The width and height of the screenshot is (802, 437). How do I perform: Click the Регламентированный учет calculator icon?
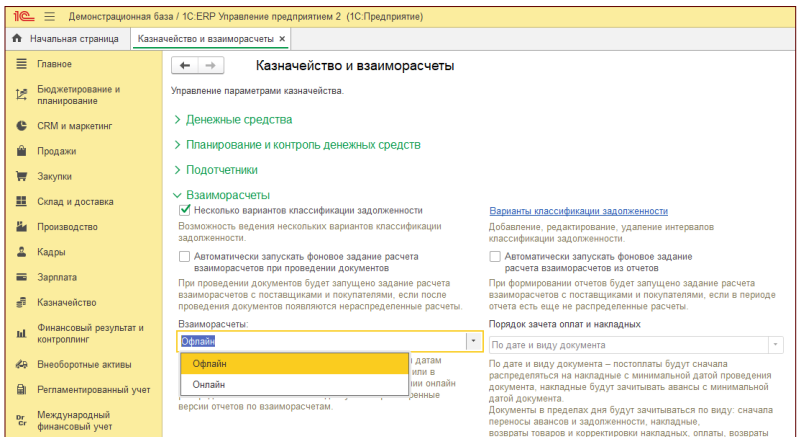coord(21,389)
